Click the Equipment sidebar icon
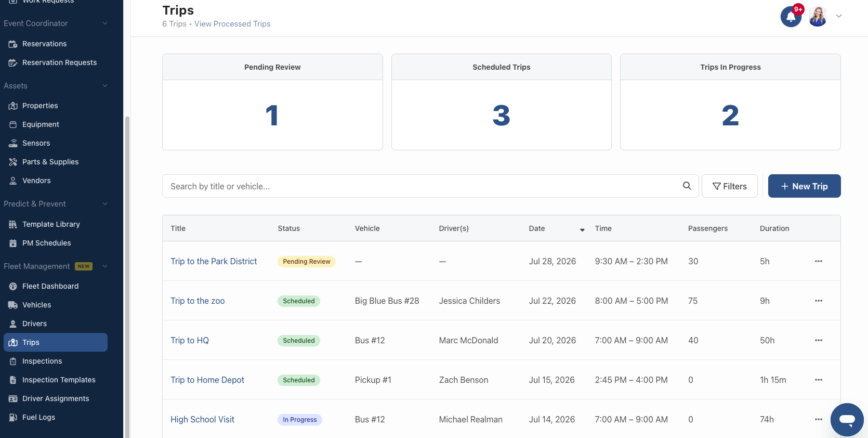 click(13, 125)
